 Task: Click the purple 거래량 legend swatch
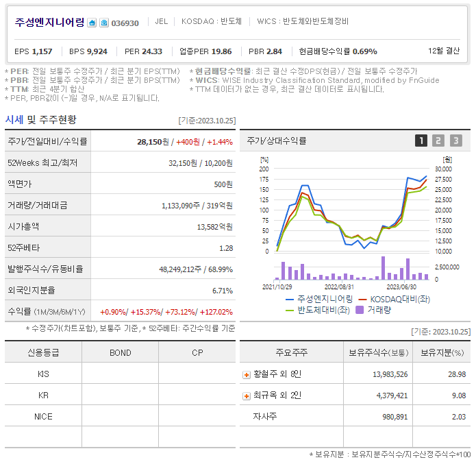pos(360,310)
